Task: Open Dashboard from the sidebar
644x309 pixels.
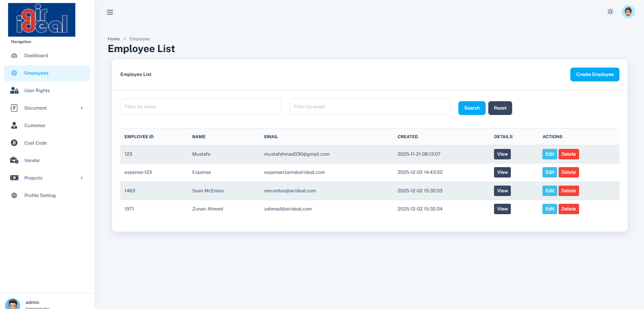Action: 47,55
